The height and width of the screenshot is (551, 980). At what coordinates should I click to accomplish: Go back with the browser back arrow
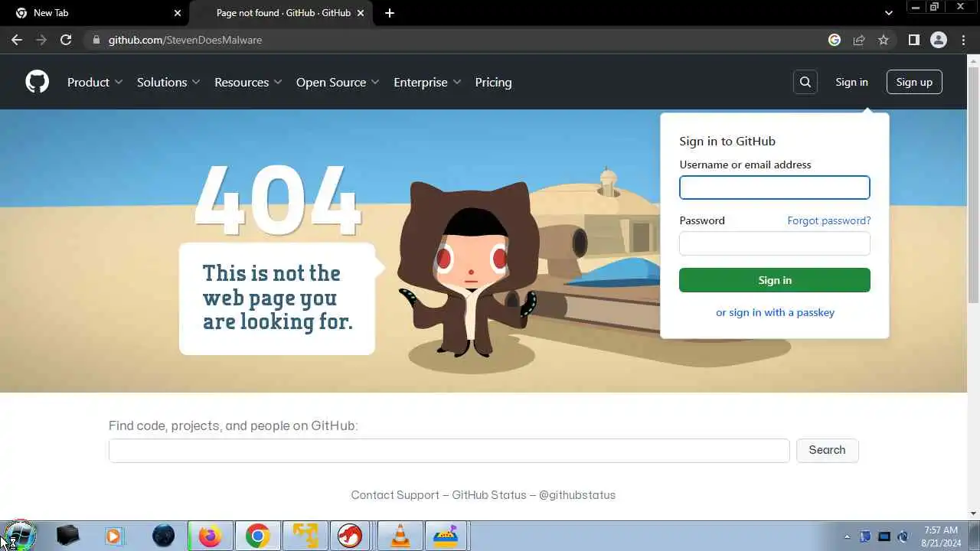coord(17,40)
